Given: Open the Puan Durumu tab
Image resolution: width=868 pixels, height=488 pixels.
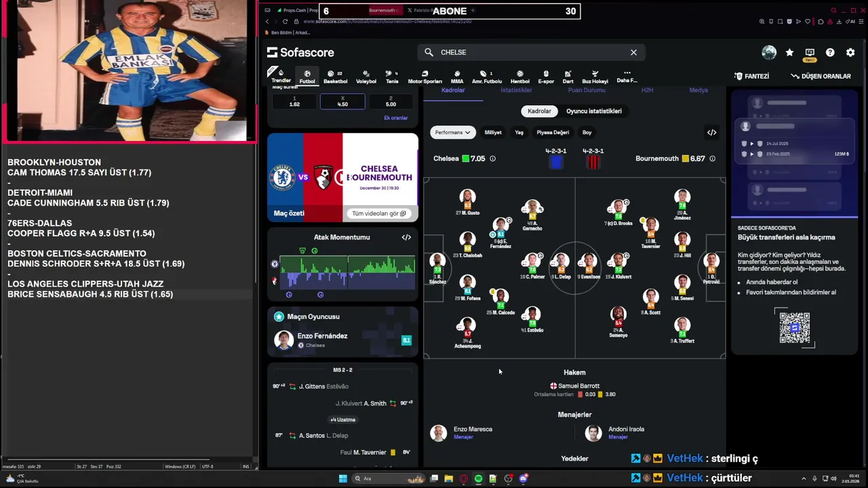Looking at the screenshot, I should [587, 90].
